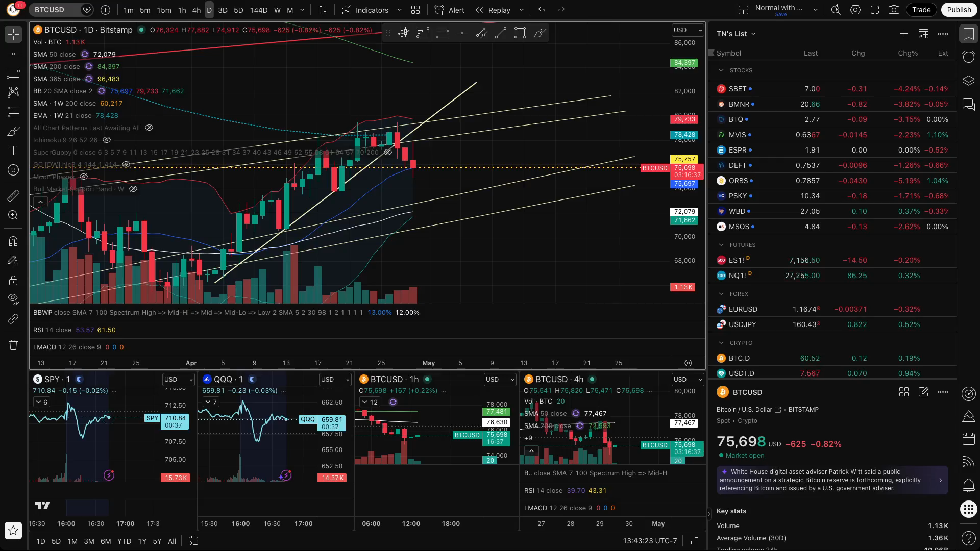Select the brush drawing tool
Screen dimensions: 980x551
(13, 131)
